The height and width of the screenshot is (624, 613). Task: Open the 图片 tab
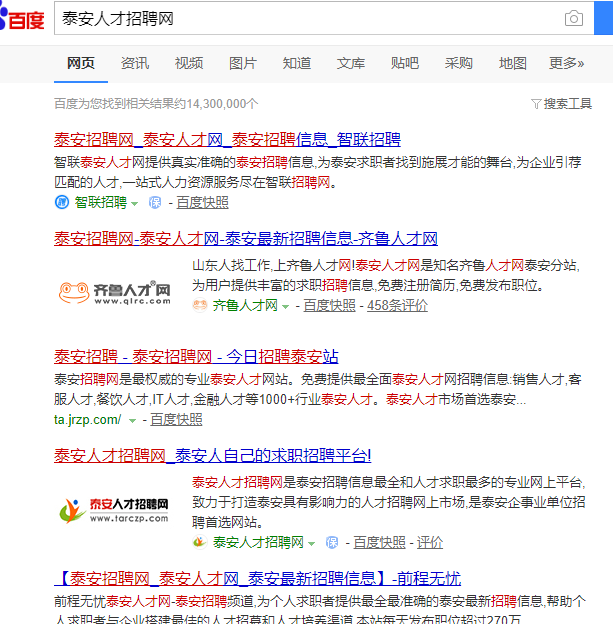coord(243,63)
